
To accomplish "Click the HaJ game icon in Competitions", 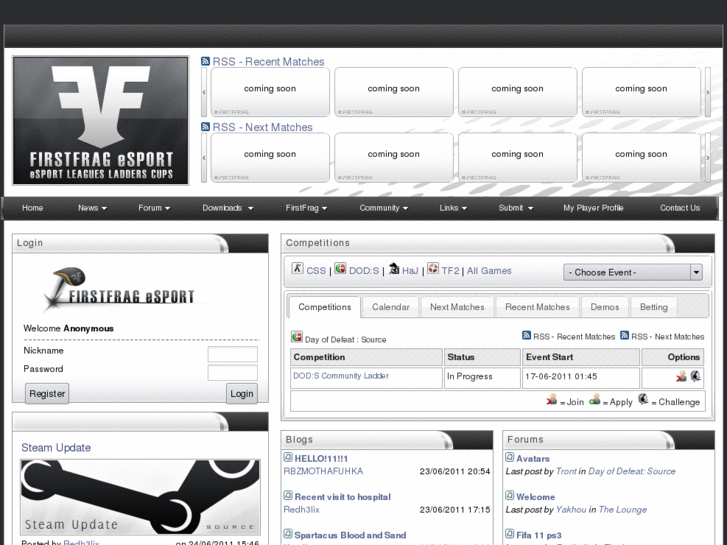I will 394,268.
